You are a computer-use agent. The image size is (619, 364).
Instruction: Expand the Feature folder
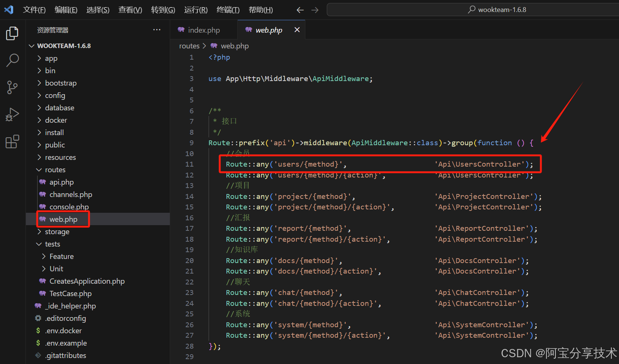(x=98, y=256)
